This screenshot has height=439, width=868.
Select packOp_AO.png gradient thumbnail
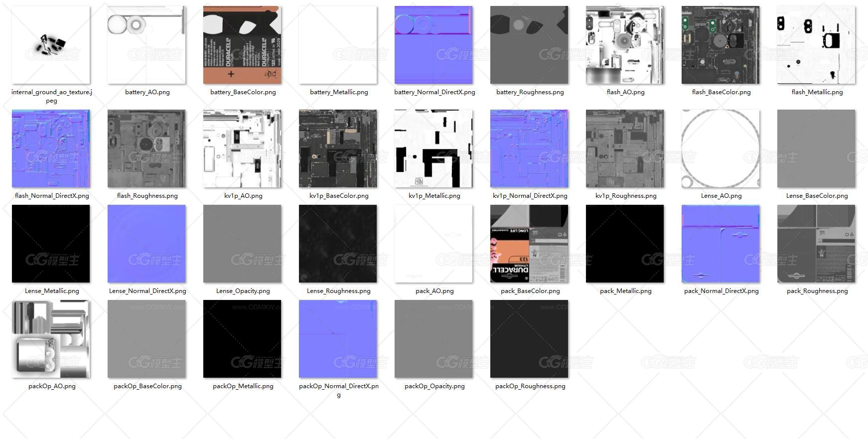click(51, 339)
